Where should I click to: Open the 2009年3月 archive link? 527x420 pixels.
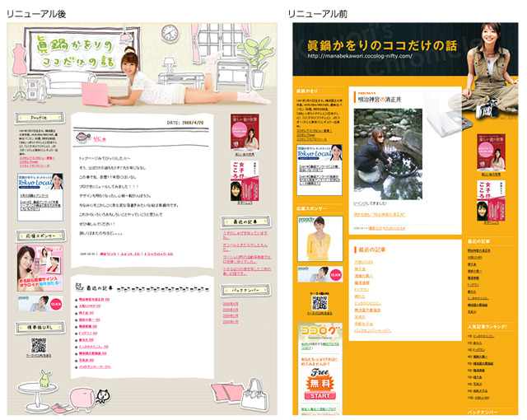tap(231, 310)
